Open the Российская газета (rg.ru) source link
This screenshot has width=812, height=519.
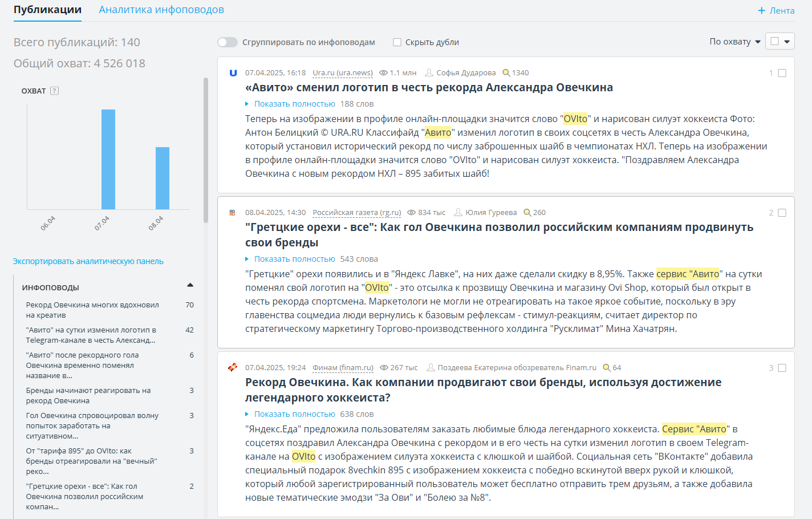coord(357,213)
